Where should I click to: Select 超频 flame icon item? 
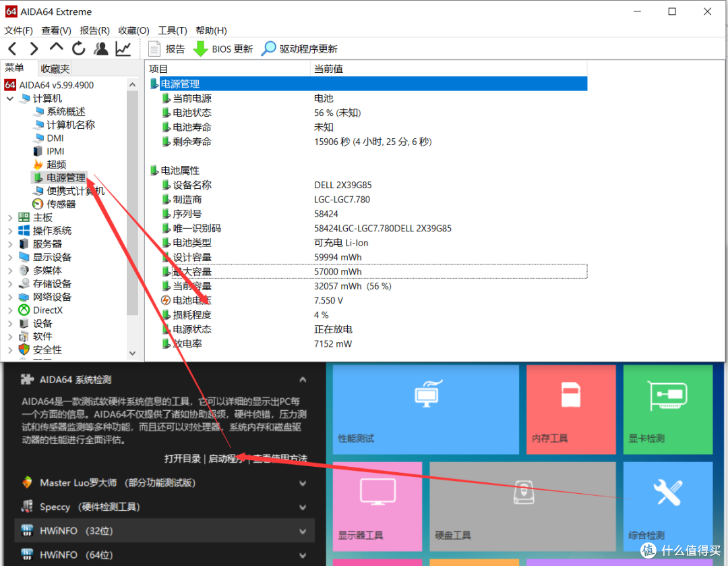tap(38, 165)
